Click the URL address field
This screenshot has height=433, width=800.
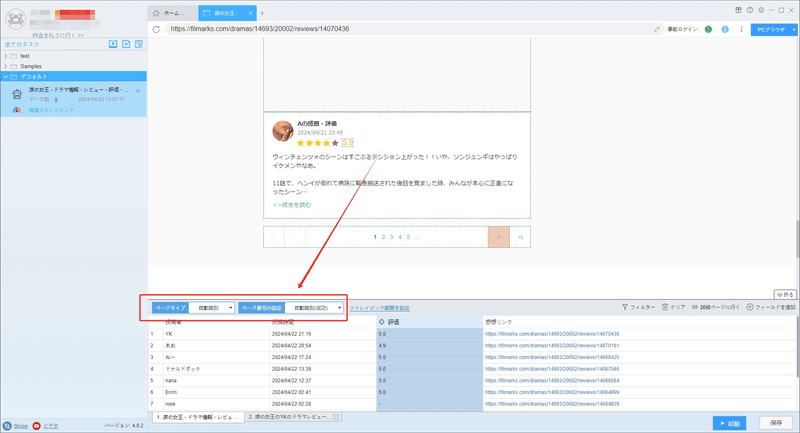408,29
